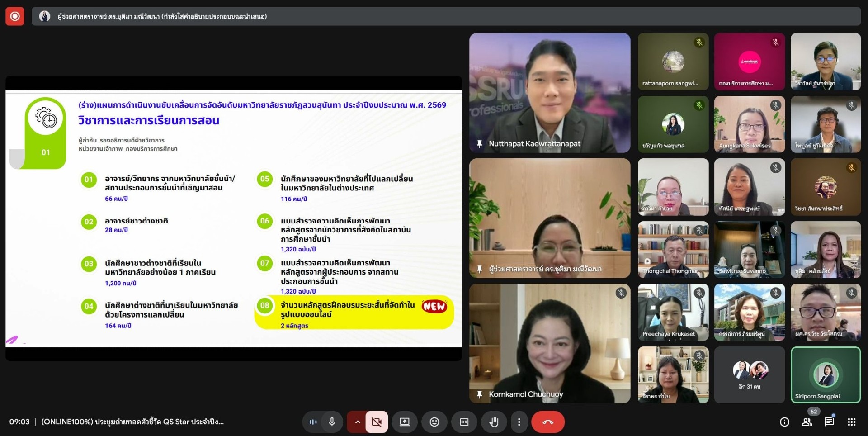Click the presenter caption banner at top

tap(445, 16)
